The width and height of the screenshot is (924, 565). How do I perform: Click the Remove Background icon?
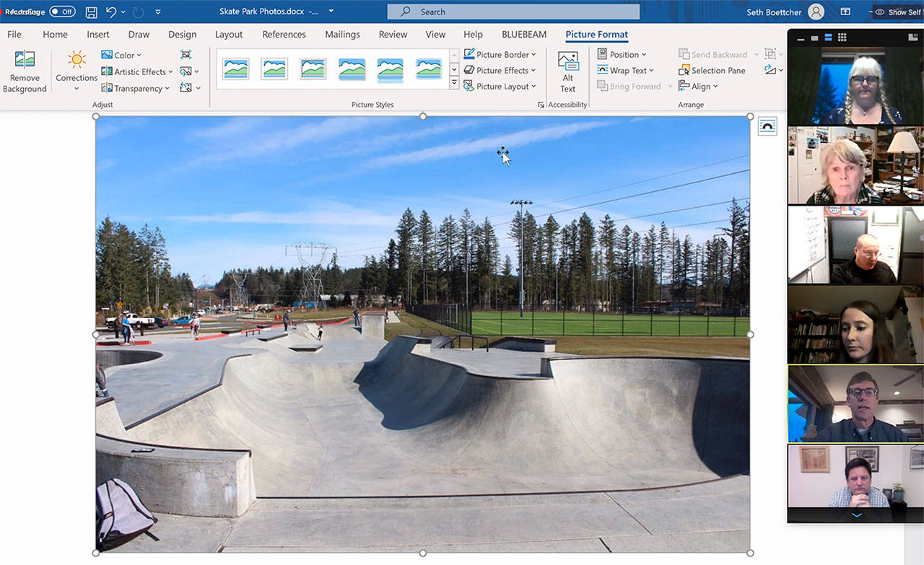(x=25, y=71)
